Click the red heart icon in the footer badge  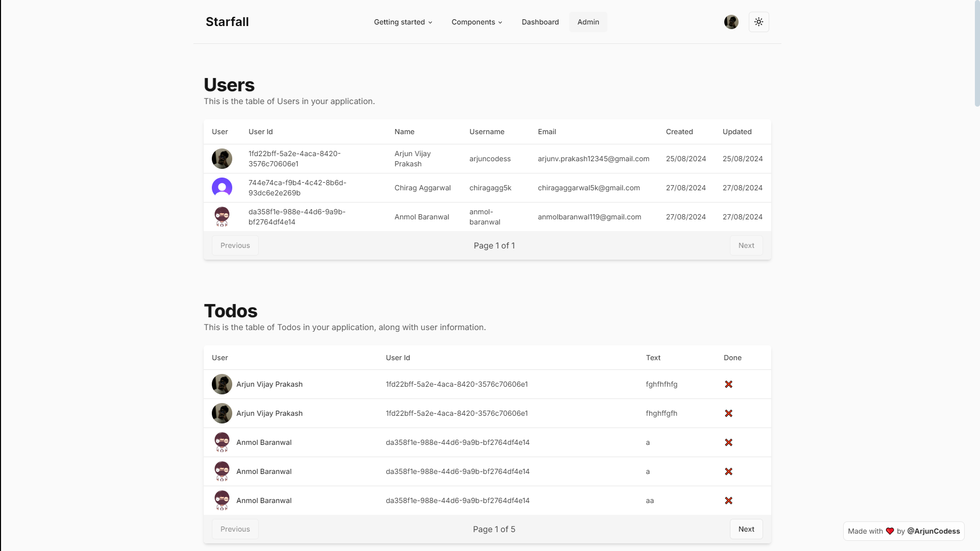[890, 531]
